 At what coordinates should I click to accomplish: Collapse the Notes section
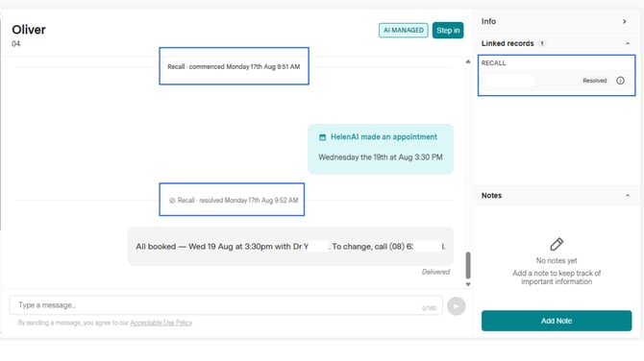(x=628, y=196)
